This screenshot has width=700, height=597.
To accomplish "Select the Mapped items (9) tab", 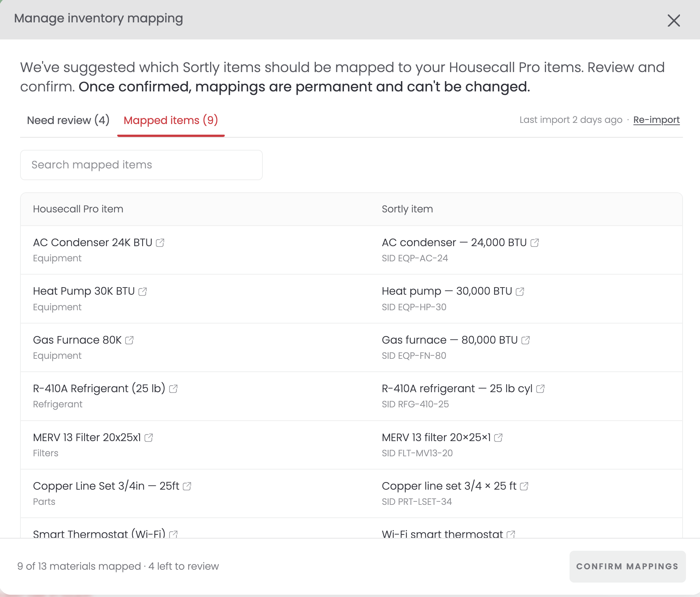I will pos(171,120).
